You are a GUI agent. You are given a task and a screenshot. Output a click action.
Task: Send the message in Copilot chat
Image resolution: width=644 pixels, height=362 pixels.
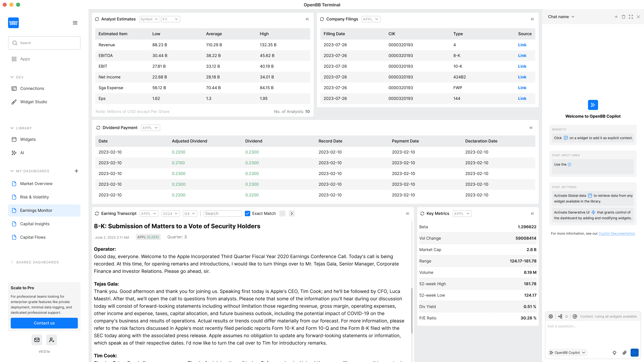pos(634,353)
